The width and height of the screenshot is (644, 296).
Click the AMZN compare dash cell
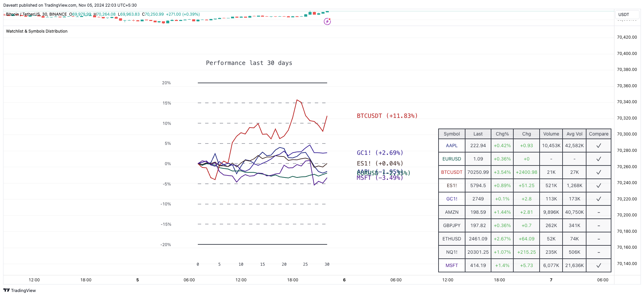(598, 212)
